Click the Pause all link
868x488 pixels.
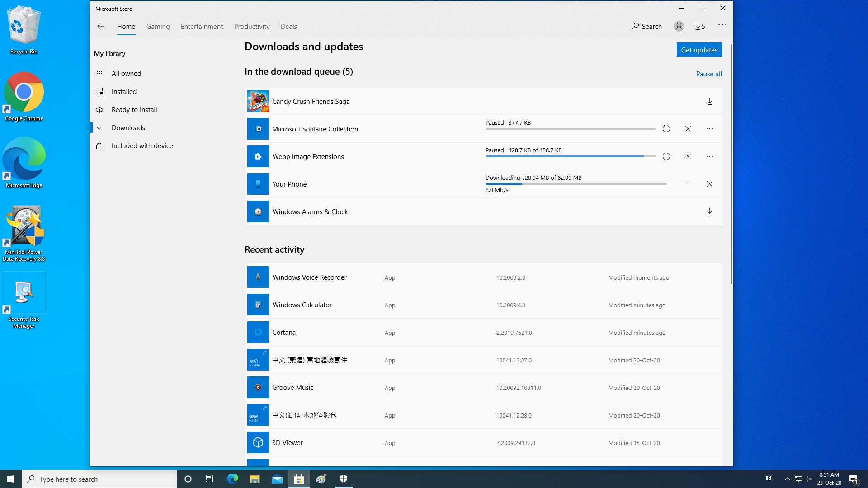[x=708, y=74]
